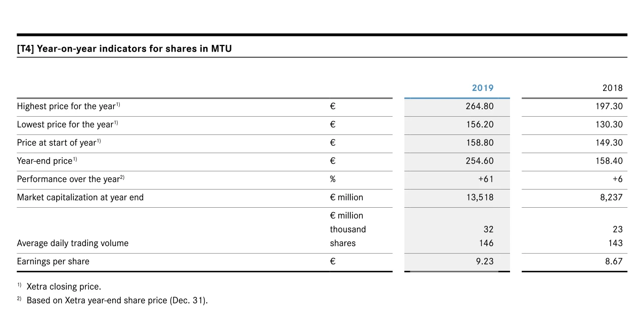Click 'Average daily trading volume' label

[x=73, y=243]
